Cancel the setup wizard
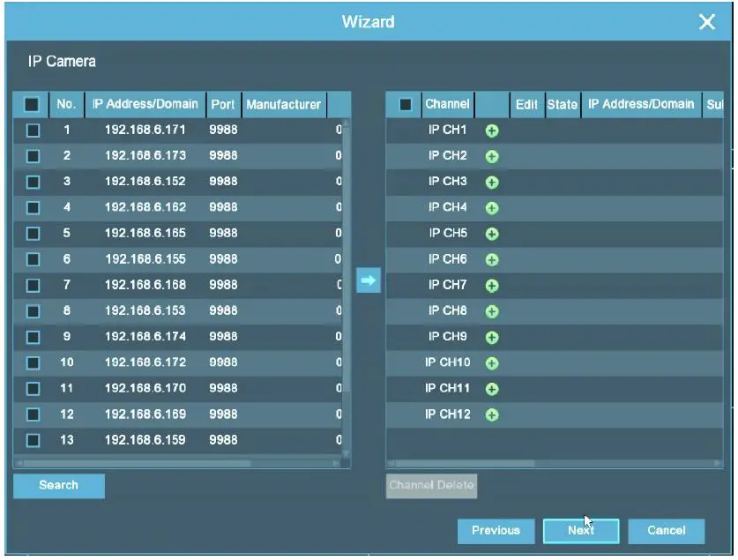This screenshot has height=560, width=738. point(667,530)
